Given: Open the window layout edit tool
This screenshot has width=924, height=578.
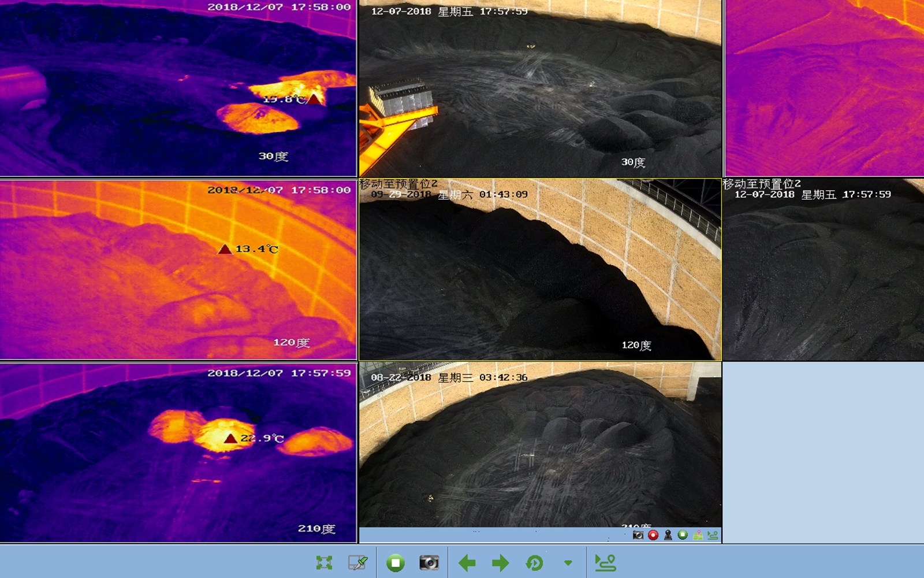Looking at the screenshot, I should tap(358, 562).
